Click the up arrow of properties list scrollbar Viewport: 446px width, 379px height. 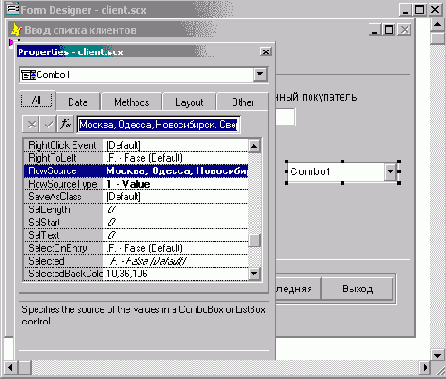pyautogui.click(x=254, y=146)
